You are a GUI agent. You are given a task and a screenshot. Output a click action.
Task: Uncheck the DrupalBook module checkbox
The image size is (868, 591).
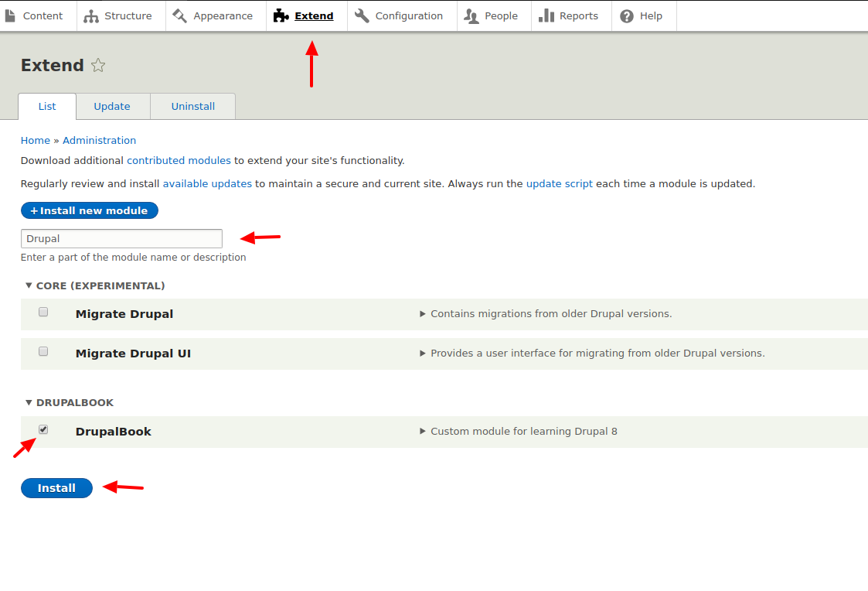tap(43, 429)
